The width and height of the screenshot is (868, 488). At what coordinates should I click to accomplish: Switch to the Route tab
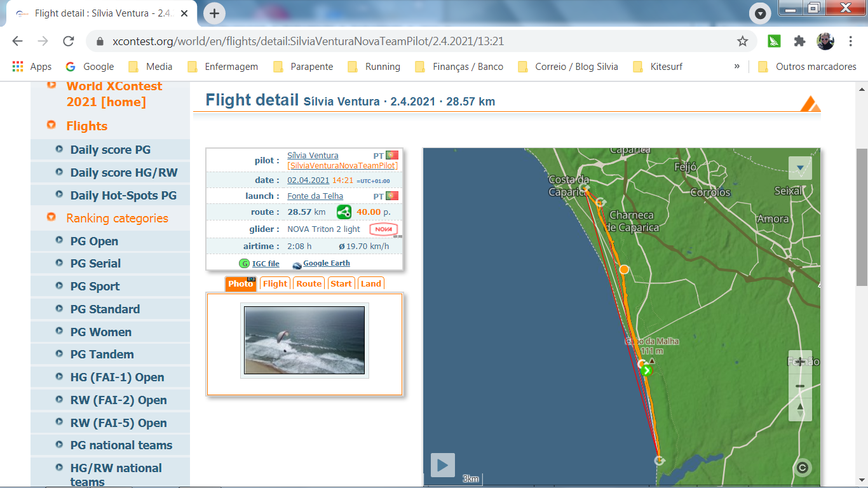point(309,284)
